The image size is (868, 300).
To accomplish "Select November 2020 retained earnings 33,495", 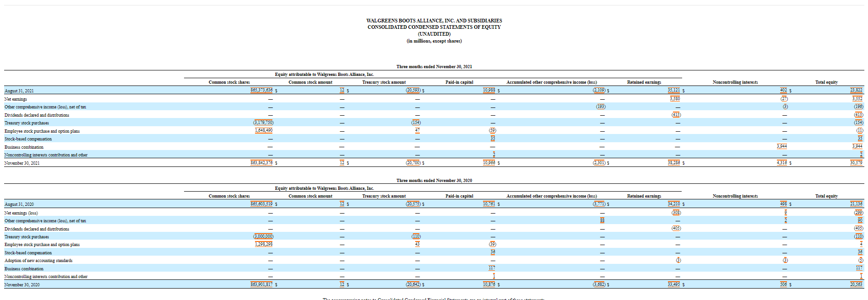I will pyautogui.click(x=674, y=284).
